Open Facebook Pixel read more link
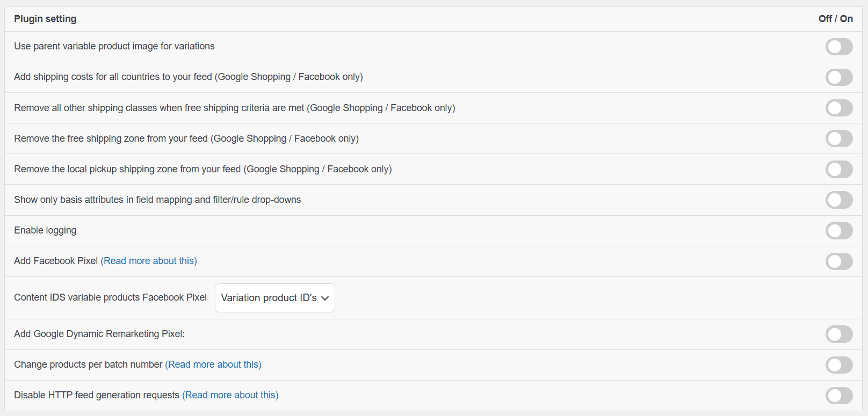 pyautogui.click(x=149, y=261)
